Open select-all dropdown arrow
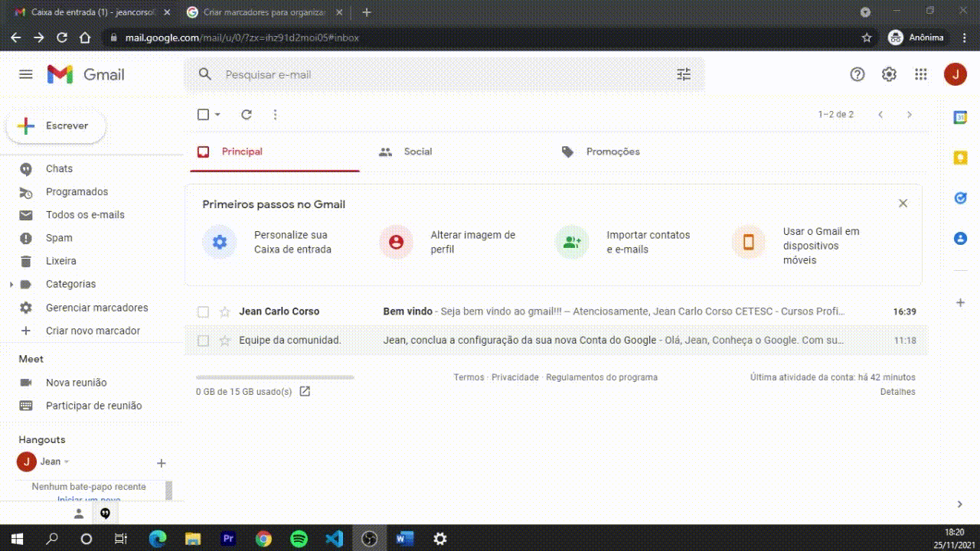The image size is (980, 551). [217, 115]
